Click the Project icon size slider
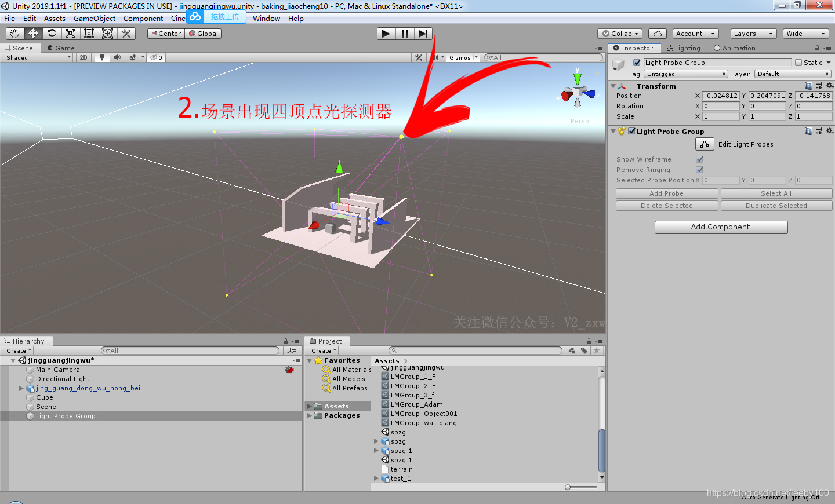This screenshot has height=504, width=835. [581, 487]
